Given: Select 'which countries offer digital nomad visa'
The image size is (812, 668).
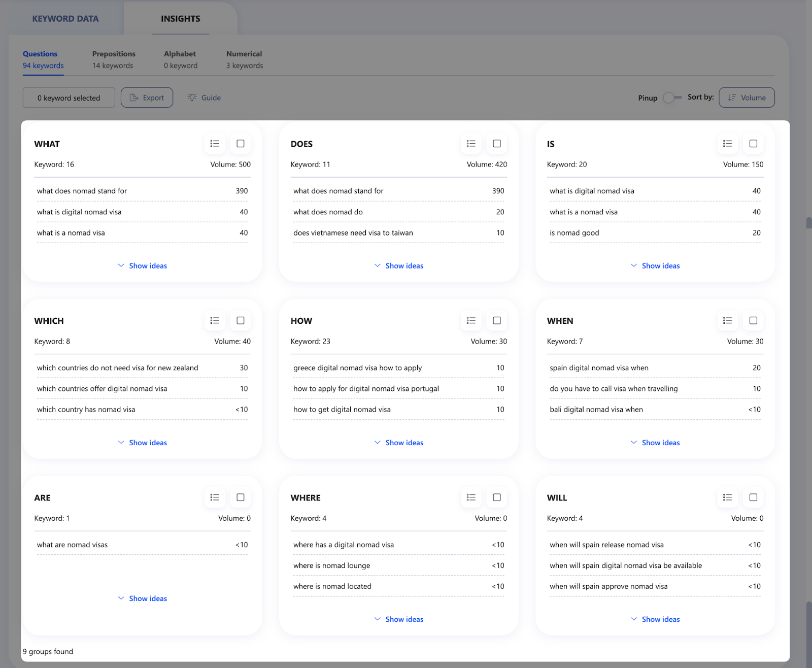Looking at the screenshot, I should pos(143,388).
